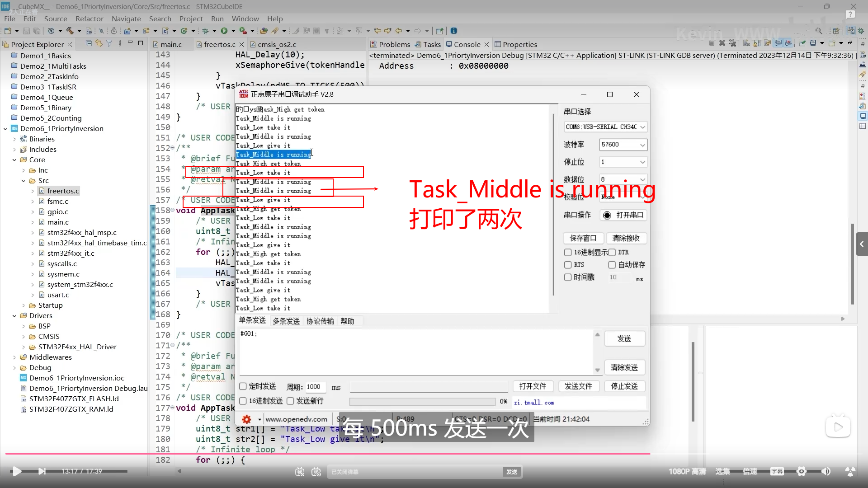This screenshot has height=488, width=868.
Task: Click the Build hammer icon in toolbar
Action: point(70,31)
